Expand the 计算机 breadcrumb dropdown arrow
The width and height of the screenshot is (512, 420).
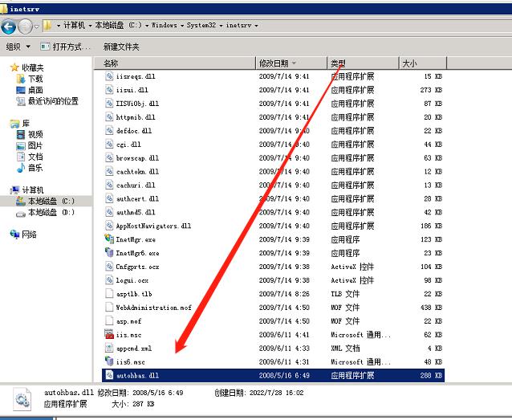click(90, 26)
